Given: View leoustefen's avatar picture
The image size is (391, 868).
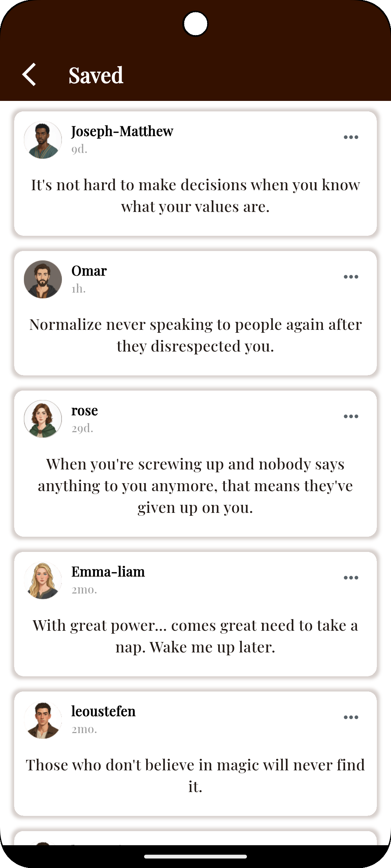Looking at the screenshot, I should pos(43,719).
